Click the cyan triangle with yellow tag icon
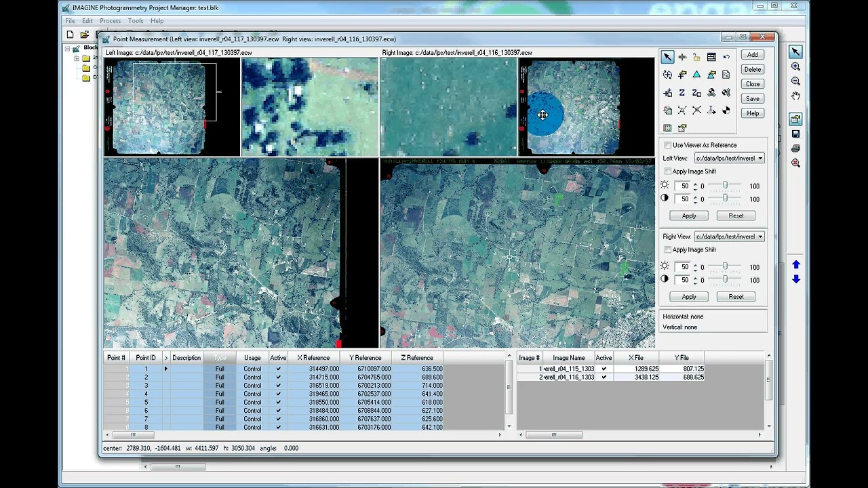868x488 pixels. point(711,75)
